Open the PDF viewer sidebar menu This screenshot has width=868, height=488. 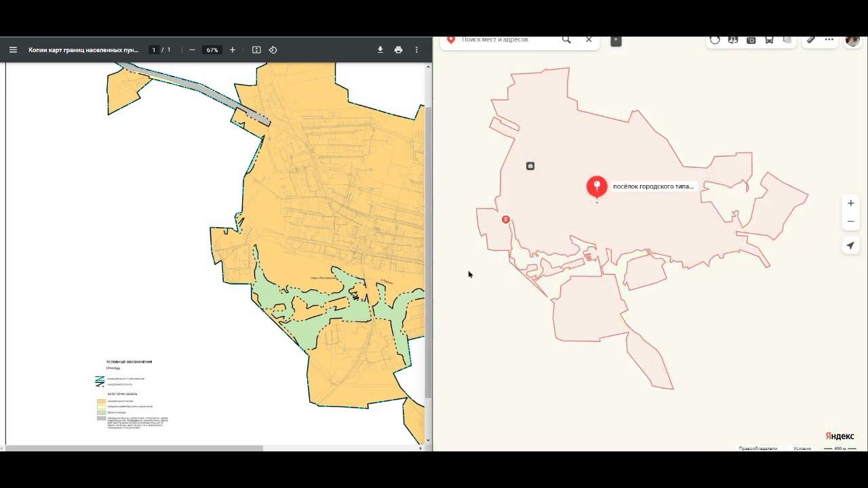[x=13, y=49]
